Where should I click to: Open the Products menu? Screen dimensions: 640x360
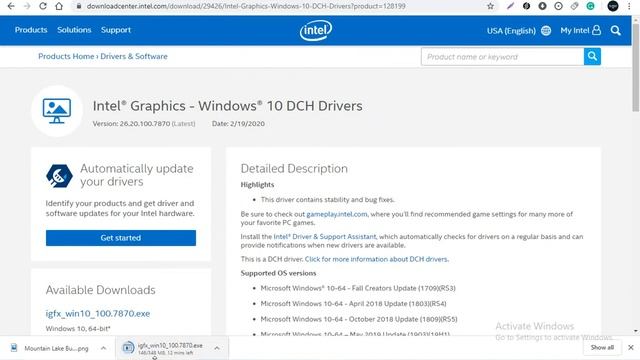pyautogui.click(x=31, y=30)
